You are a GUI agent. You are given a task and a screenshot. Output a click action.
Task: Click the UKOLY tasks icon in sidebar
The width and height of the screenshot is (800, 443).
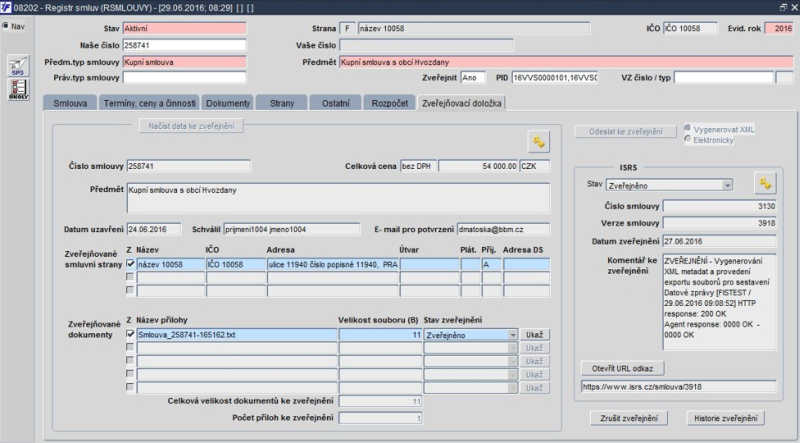(x=17, y=89)
